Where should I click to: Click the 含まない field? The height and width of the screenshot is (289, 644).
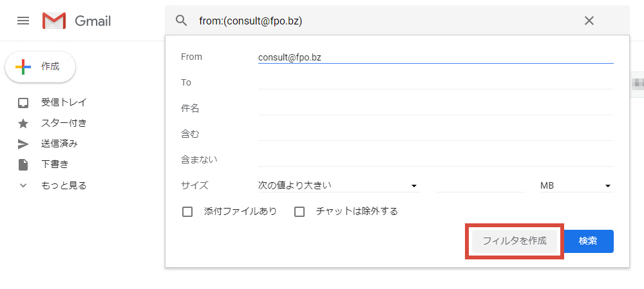436,160
